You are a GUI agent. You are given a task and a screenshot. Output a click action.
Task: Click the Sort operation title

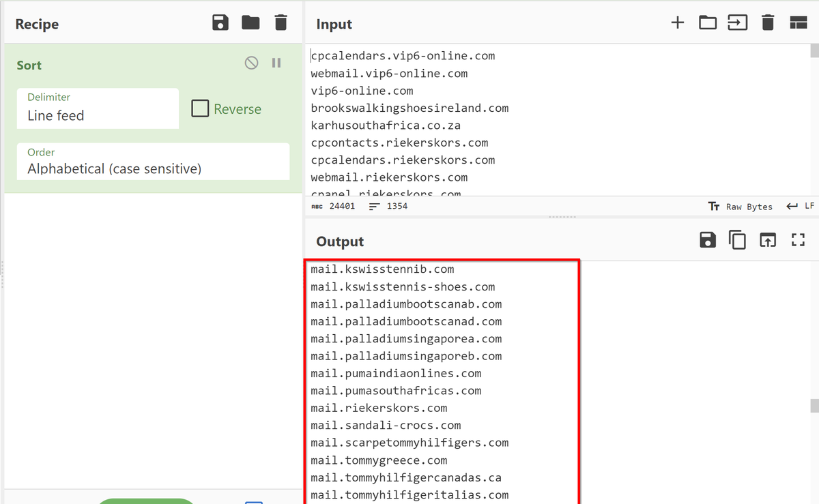29,65
